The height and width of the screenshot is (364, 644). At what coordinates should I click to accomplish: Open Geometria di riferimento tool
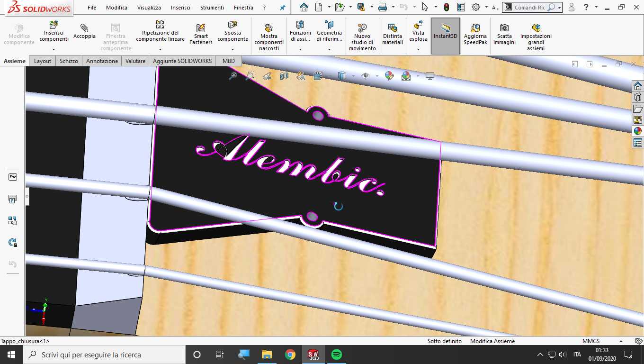(329, 31)
